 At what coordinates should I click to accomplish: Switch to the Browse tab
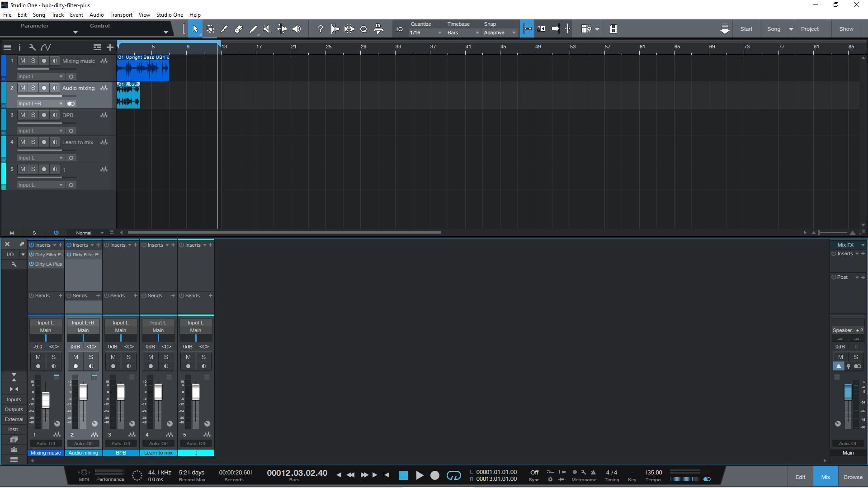853,477
